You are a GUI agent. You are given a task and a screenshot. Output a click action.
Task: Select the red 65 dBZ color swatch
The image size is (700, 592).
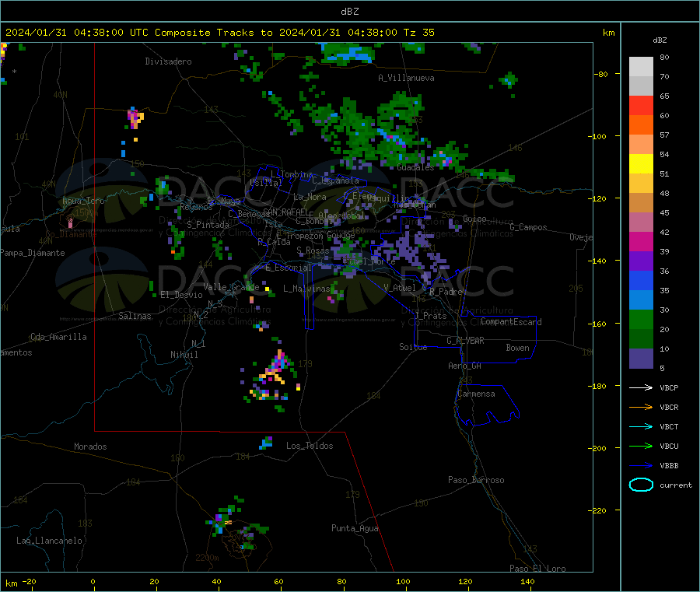(641, 105)
